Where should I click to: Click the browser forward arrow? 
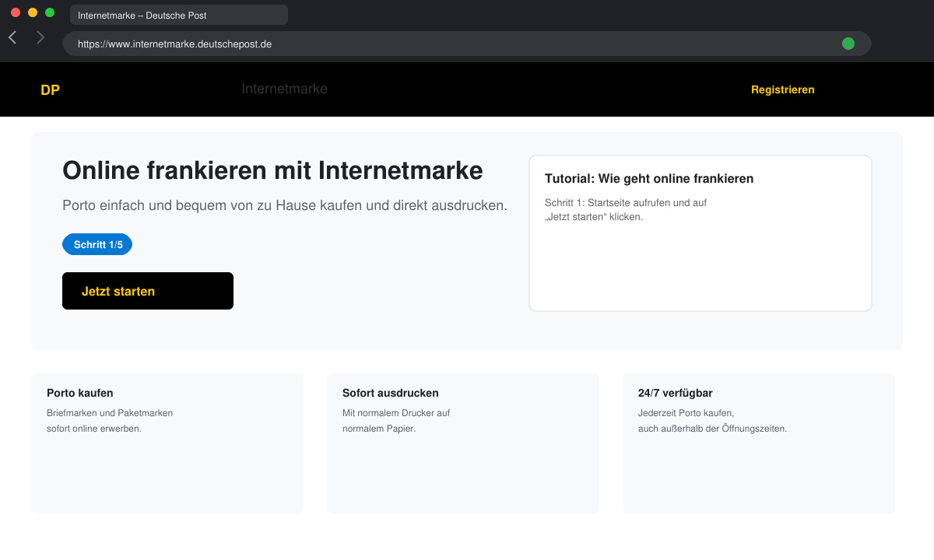click(40, 37)
